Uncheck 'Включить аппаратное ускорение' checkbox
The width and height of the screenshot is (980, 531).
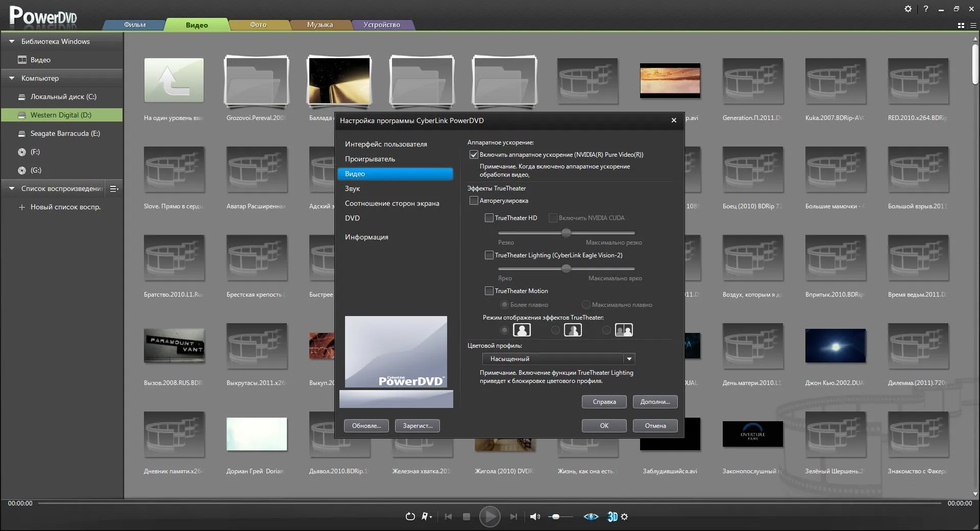(474, 155)
